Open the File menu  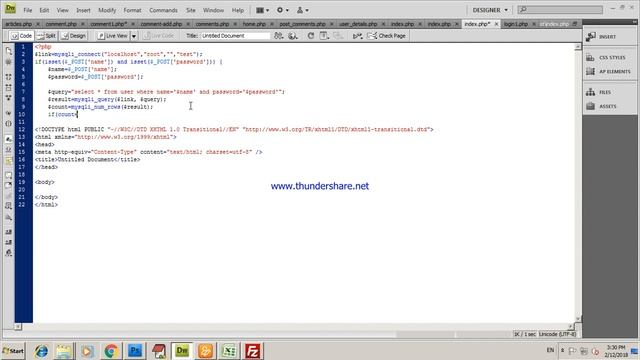click(x=28, y=10)
